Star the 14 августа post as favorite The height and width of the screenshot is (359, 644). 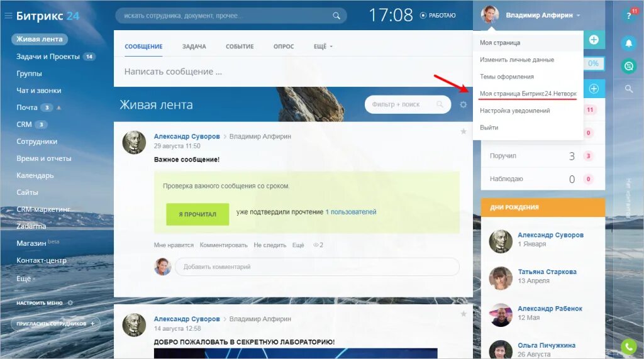click(464, 314)
